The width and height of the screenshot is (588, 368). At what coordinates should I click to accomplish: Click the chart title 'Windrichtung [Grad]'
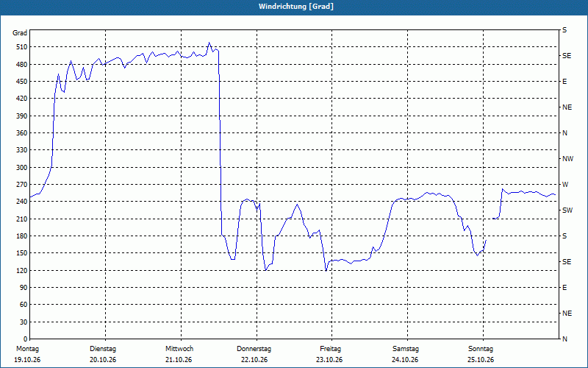[296, 7]
